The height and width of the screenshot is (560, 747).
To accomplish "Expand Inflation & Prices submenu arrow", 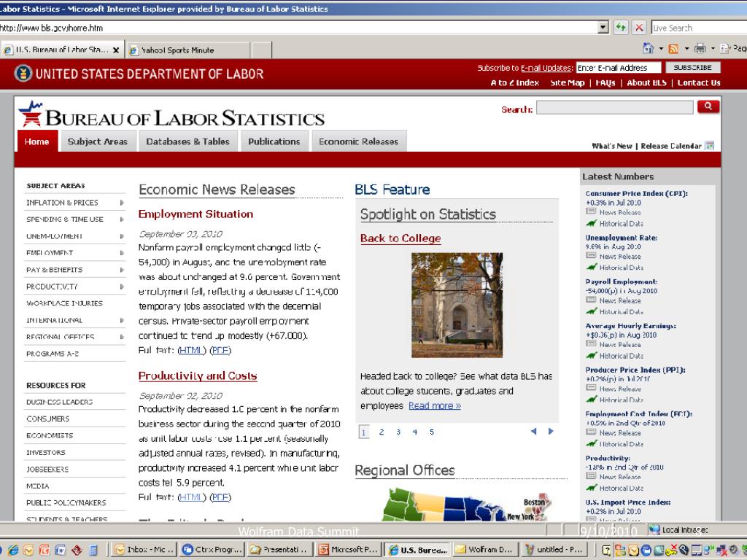I will pos(122,203).
